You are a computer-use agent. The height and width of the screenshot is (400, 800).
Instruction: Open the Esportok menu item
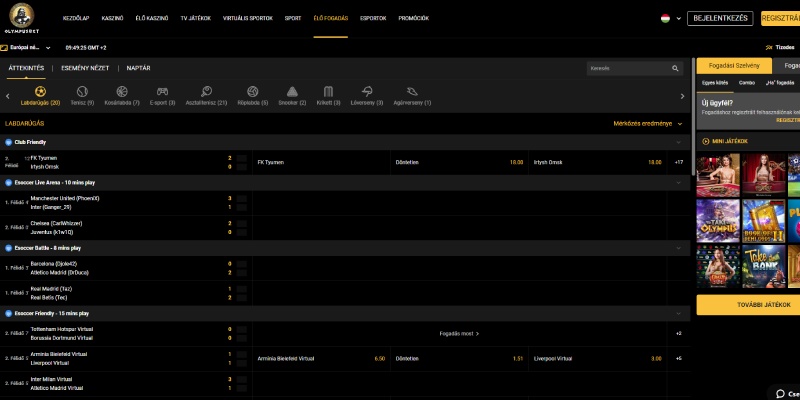pyautogui.click(x=373, y=18)
